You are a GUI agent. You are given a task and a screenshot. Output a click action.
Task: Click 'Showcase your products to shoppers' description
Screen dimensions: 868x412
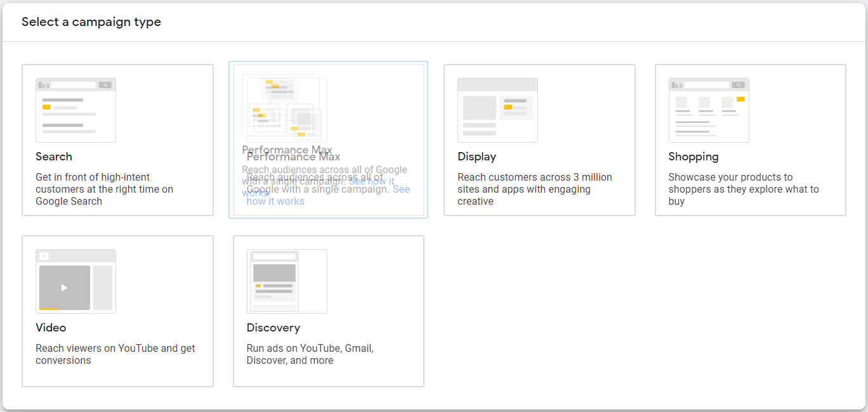pyautogui.click(x=744, y=189)
